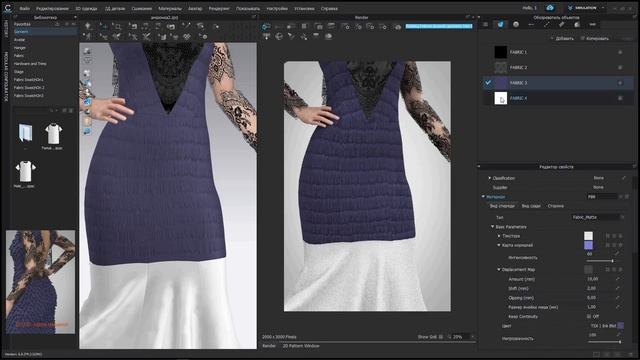Viewport: 640px width, 360px height.
Task: Open the Рендеринг menu
Action: (219, 8)
